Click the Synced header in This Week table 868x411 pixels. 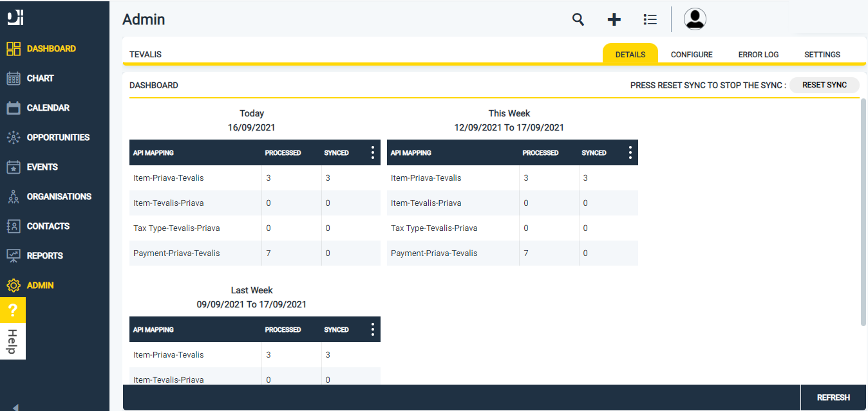(594, 153)
